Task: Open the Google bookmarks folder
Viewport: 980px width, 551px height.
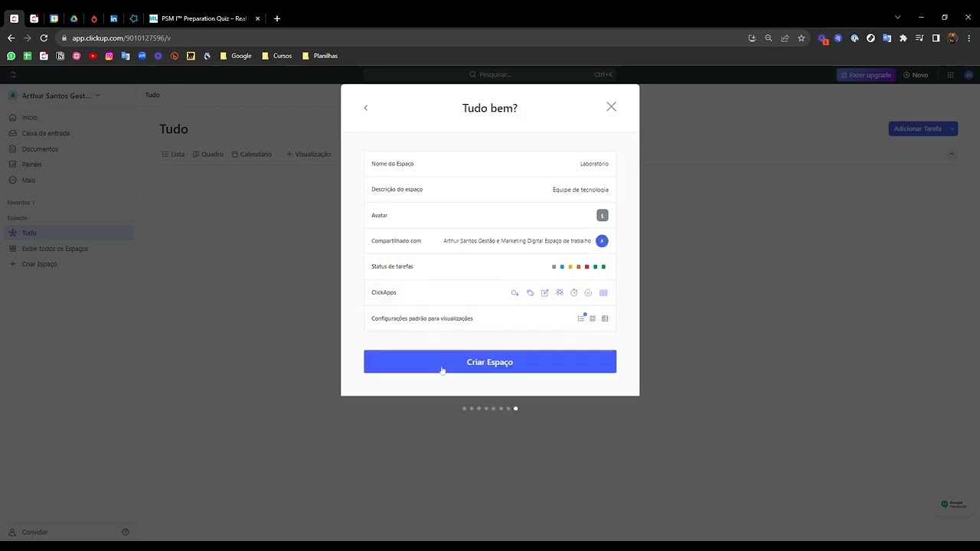Action: pyautogui.click(x=236, y=56)
